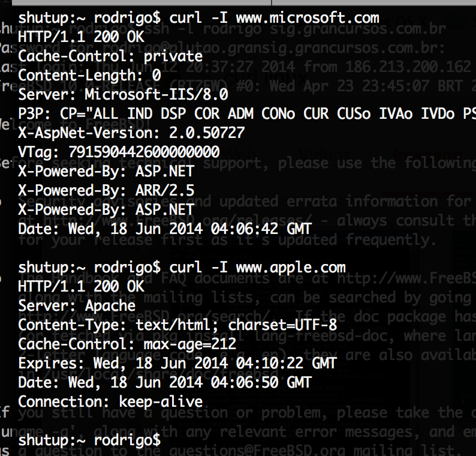Click the 'X-Powered-By: ARR/2.5' line
Viewport: 476px width, 456px height.
pos(106,190)
